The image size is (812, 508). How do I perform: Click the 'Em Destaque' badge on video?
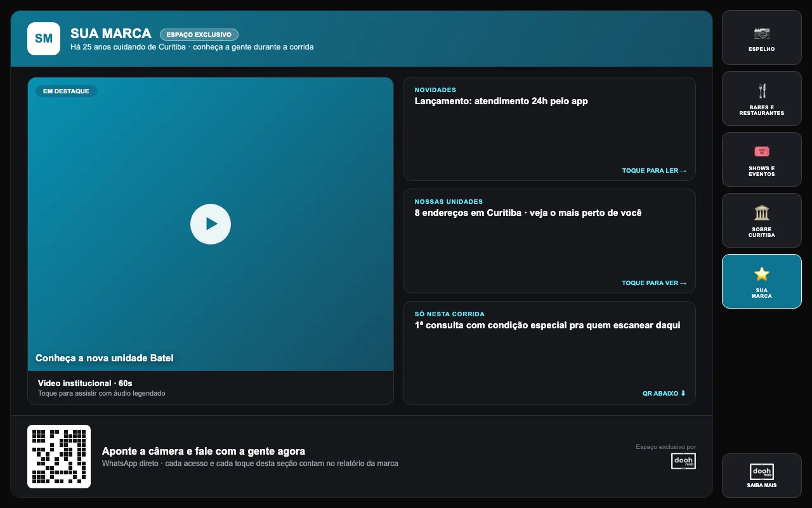pyautogui.click(x=66, y=91)
